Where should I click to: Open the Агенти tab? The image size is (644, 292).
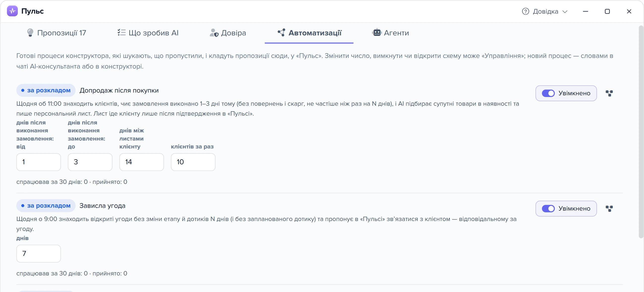coord(391,33)
